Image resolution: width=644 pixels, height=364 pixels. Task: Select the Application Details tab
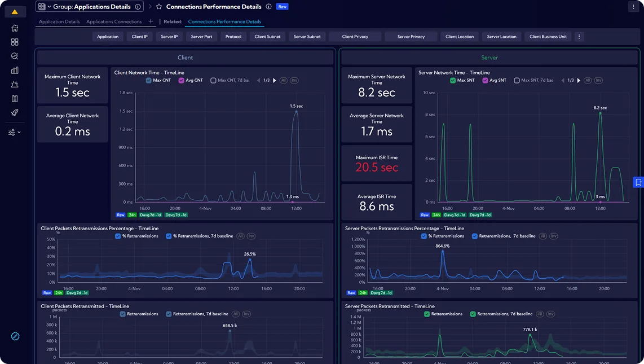(x=59, y=21)
